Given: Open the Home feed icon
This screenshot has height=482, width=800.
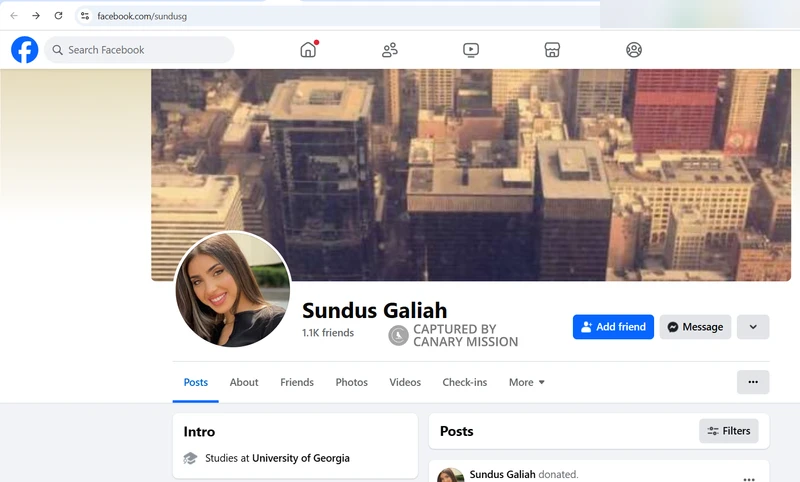Looking at the screenshot, I should click(308, 50).
